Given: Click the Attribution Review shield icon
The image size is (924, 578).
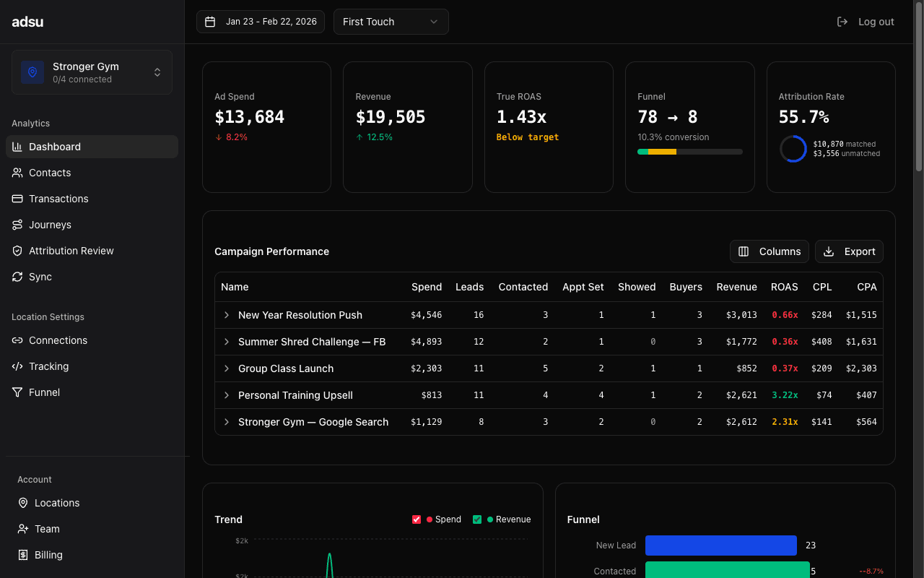Looking at the screenshot, I should pos(16,251).
